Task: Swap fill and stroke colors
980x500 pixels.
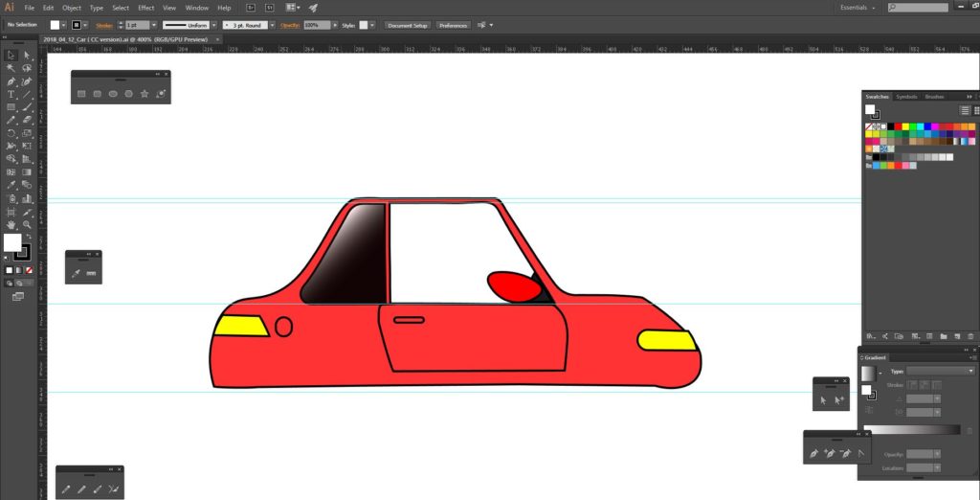Action: (28, 237)
